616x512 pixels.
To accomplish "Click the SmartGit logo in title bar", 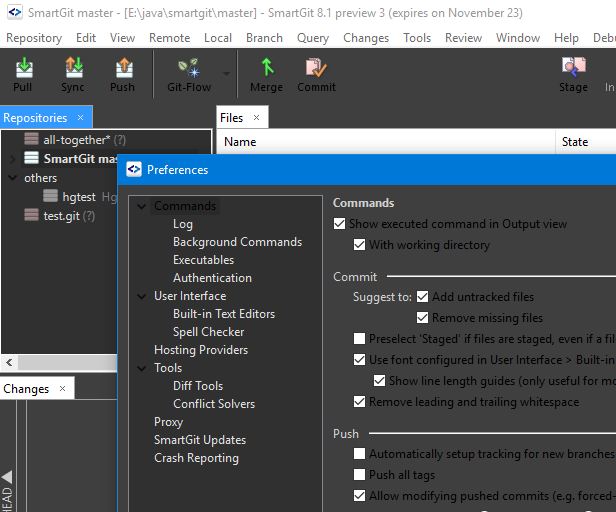I will click(15, 12).
